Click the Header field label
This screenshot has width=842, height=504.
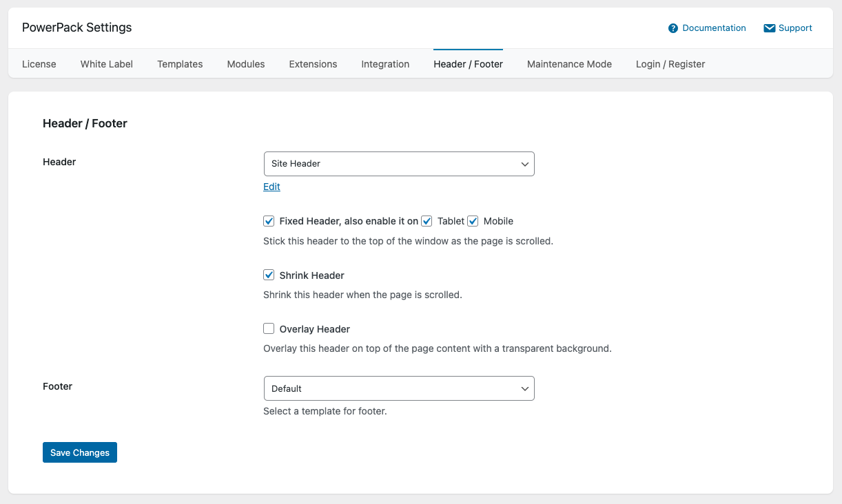coord(59,162)
